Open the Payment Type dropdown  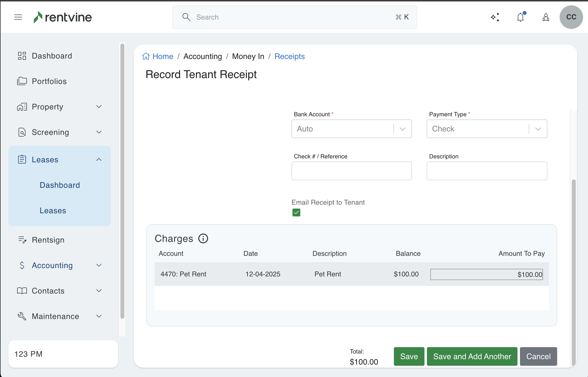487,129
